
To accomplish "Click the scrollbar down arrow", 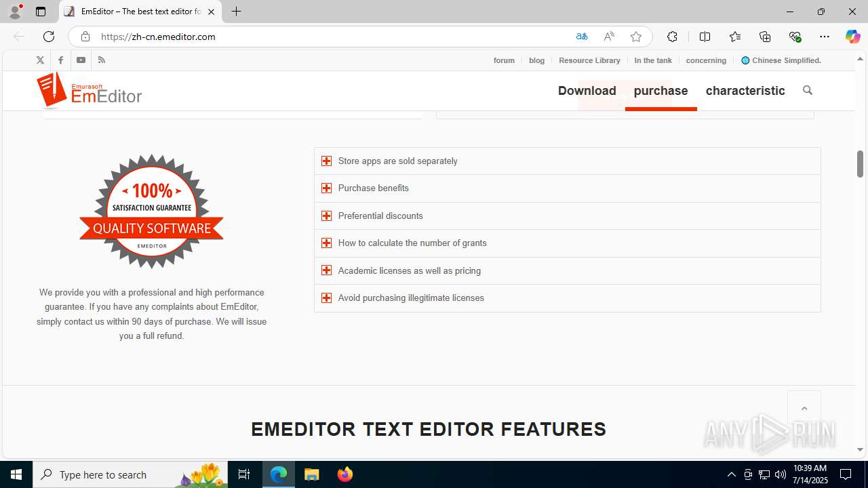I will coord(860,449).
